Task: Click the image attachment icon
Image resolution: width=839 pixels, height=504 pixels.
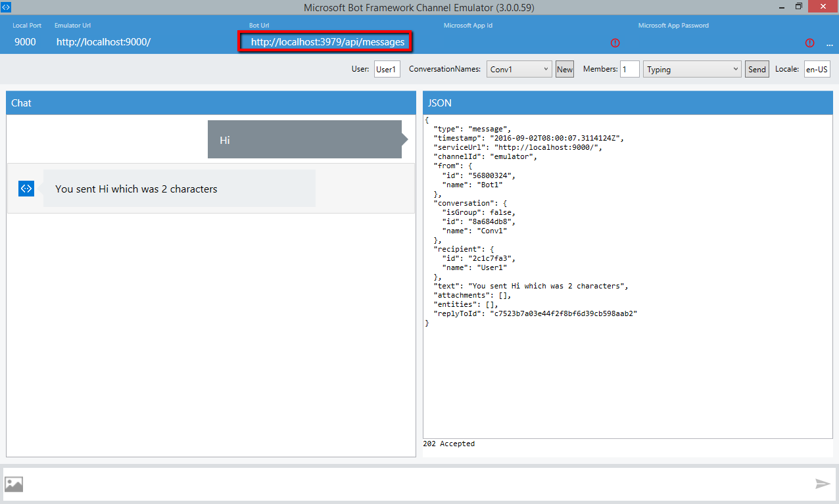Action: [14, 484]
